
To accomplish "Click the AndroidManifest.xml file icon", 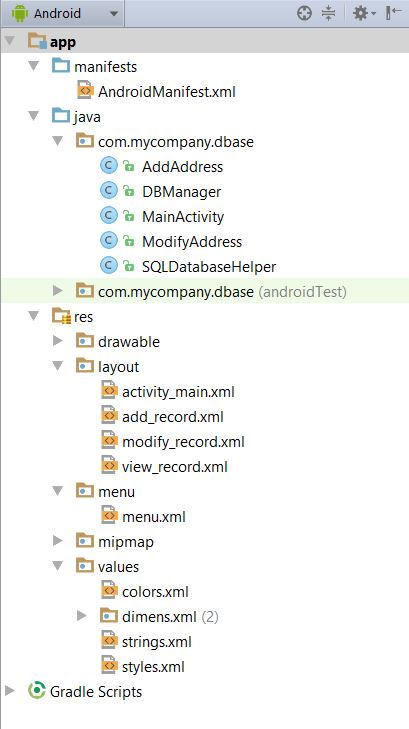I will [85, 90].
